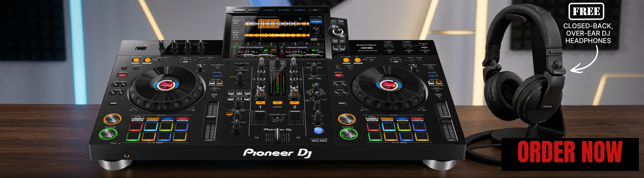Click the red ORDER NOW button
This screenshot has height=178, width=644.
570,154
